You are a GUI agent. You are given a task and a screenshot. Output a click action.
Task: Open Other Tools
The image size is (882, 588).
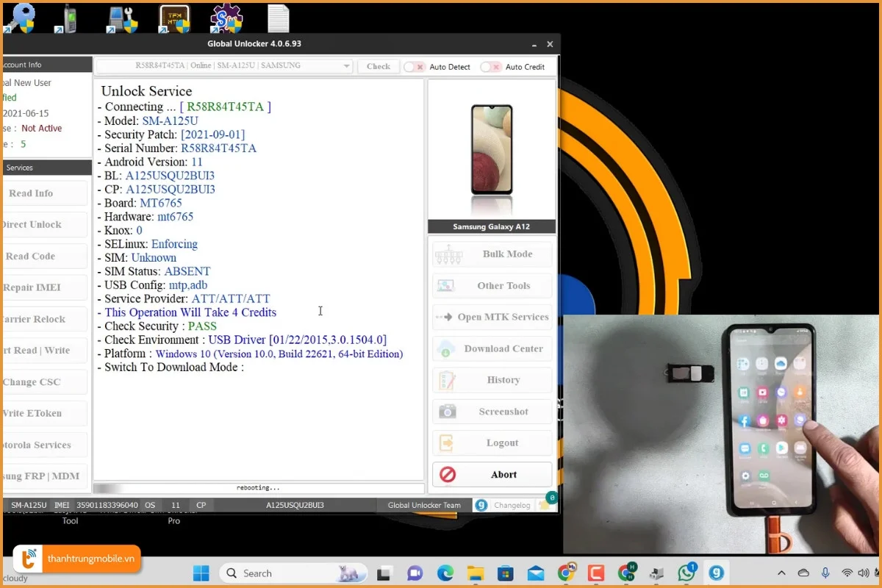492,286
